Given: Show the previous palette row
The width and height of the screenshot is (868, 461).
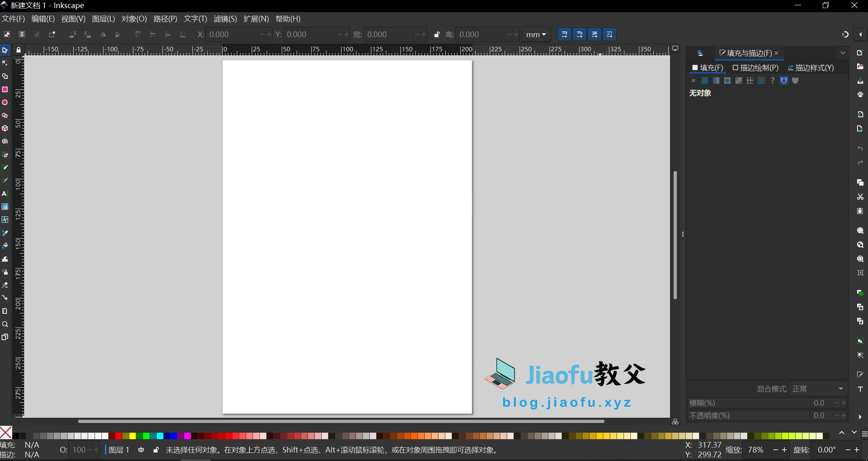Looking at the screenshot, I should pos(842,433).
